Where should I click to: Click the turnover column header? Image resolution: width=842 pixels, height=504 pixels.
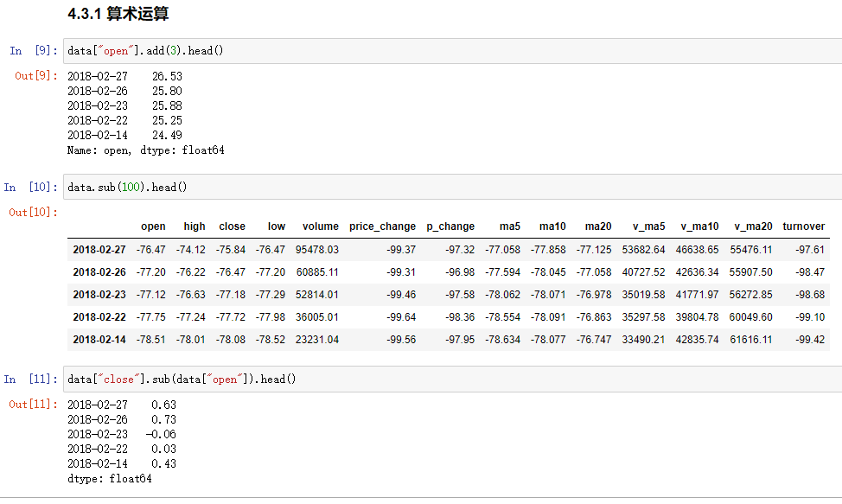pos(803,226)
